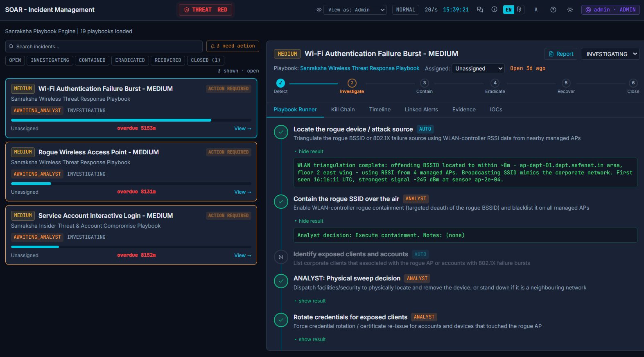644x357 pixels.
Task: Open the help question mark icon
Action: click(553, 10)
